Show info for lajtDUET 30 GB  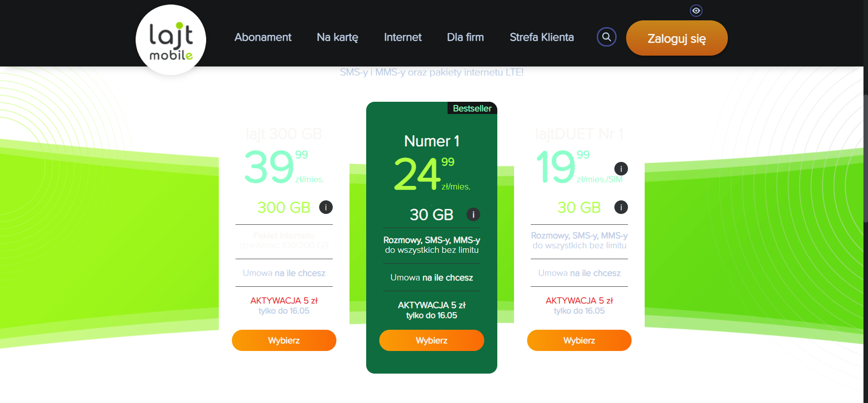click(621, 207)
